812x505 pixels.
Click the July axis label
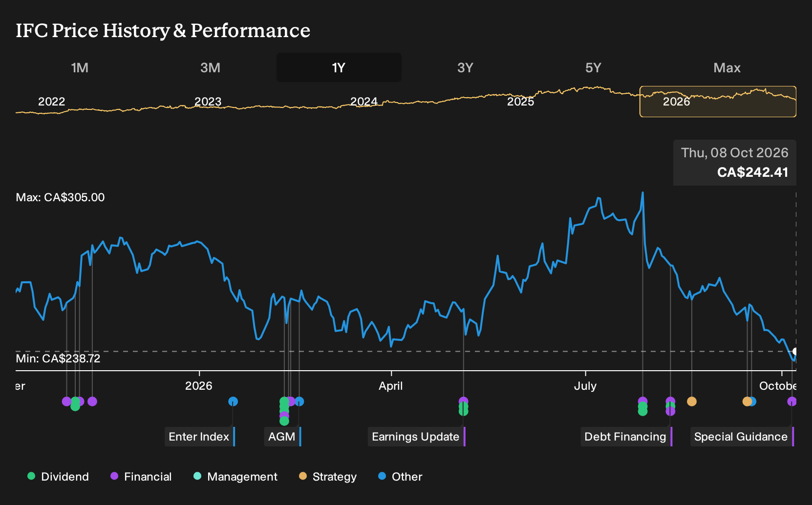pos(585,386)
